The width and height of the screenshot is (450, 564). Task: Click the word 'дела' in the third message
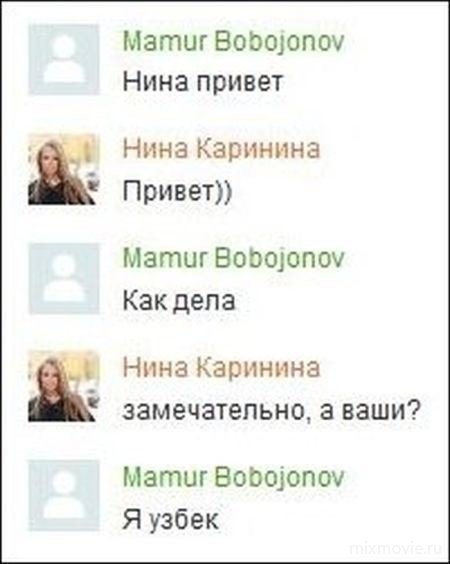pyautogui.click(x=204, y=301)
